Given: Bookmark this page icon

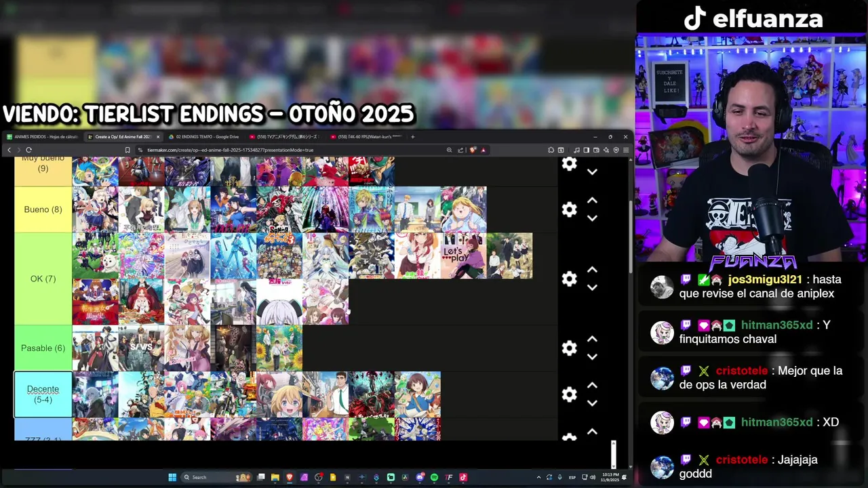Looking at the screenshot, I should tap(127, 150).
